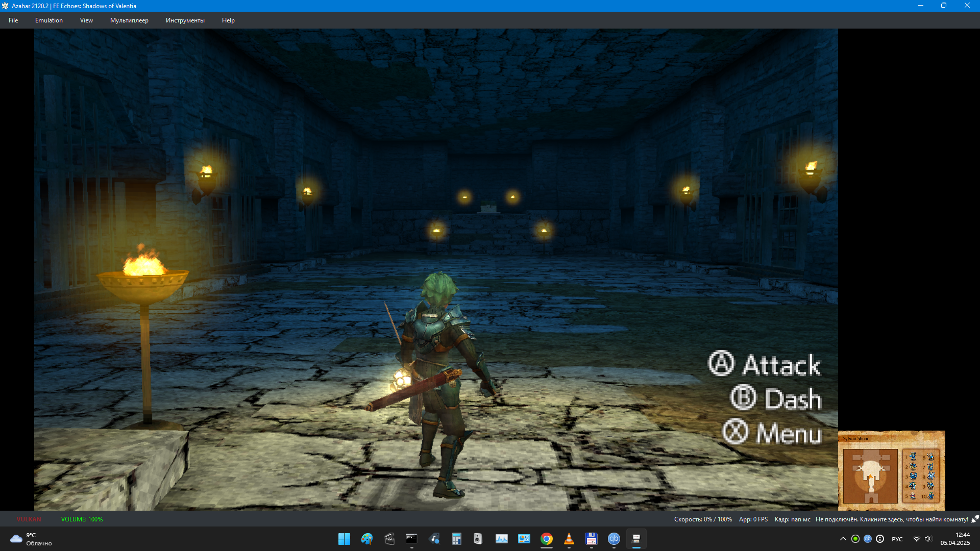
Task: Open the weather widget showing 9°C
Action: (31, 539)
